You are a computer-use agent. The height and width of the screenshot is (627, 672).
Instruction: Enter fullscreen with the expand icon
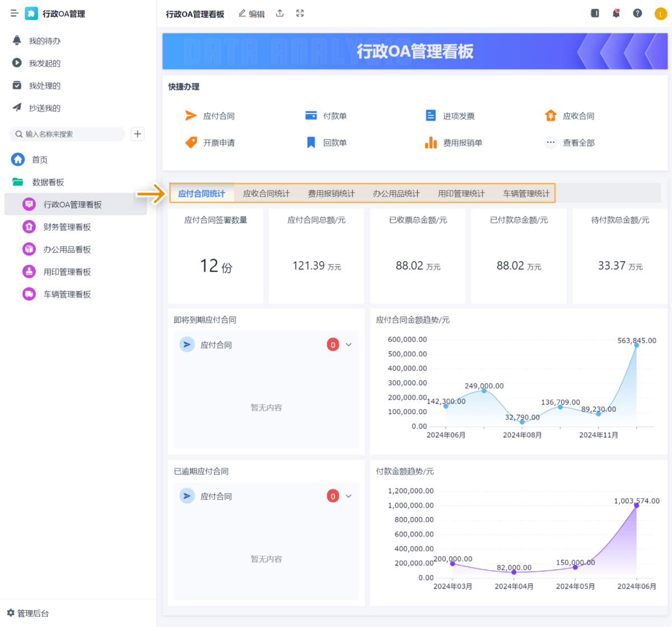tap(300, 13)
